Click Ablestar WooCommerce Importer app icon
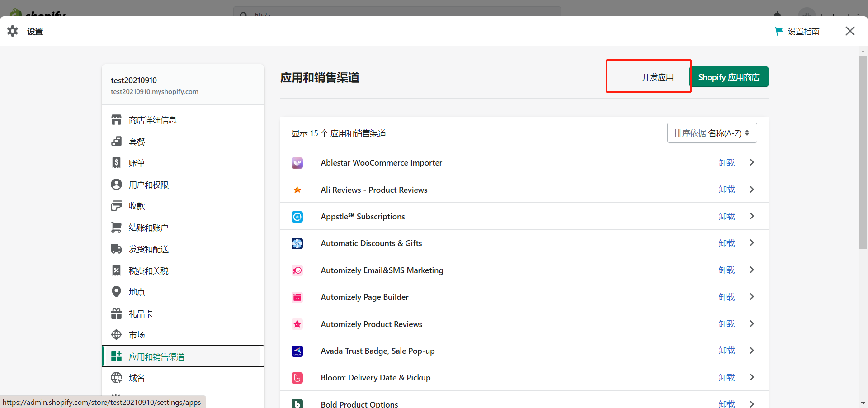 (x=297, y=163)
